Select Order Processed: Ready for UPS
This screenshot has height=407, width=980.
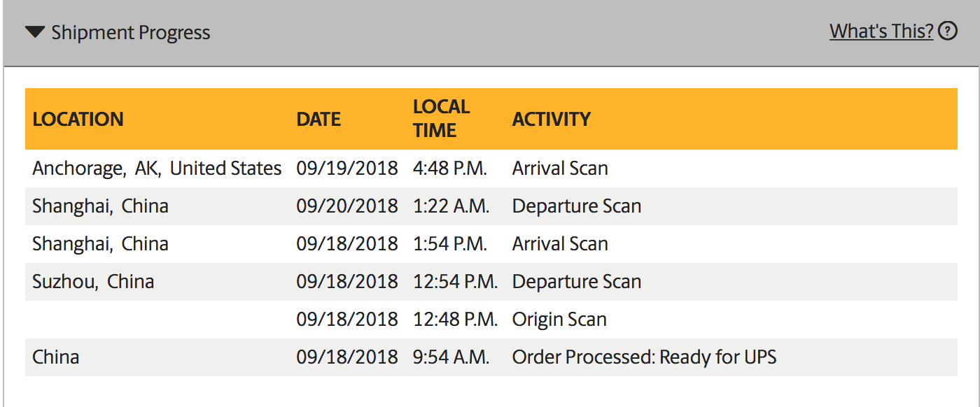click(645, 357)
